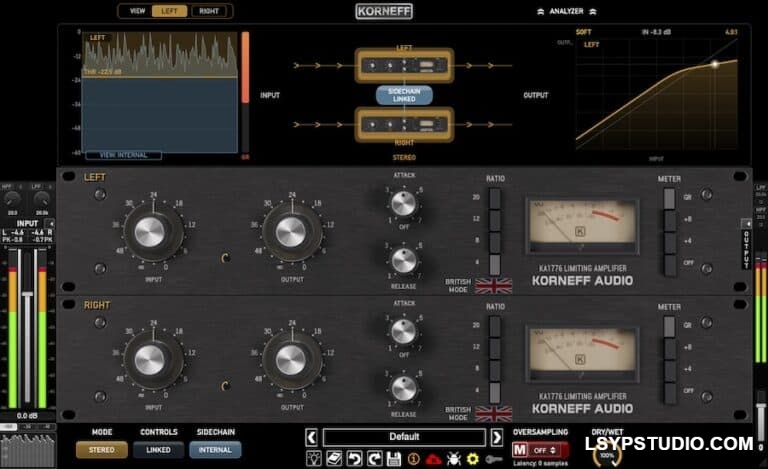Select ratio 8 button on RIGHT channel
This screenshot has height=469, width=768.
pyautogui.click(x=495, y=370)
